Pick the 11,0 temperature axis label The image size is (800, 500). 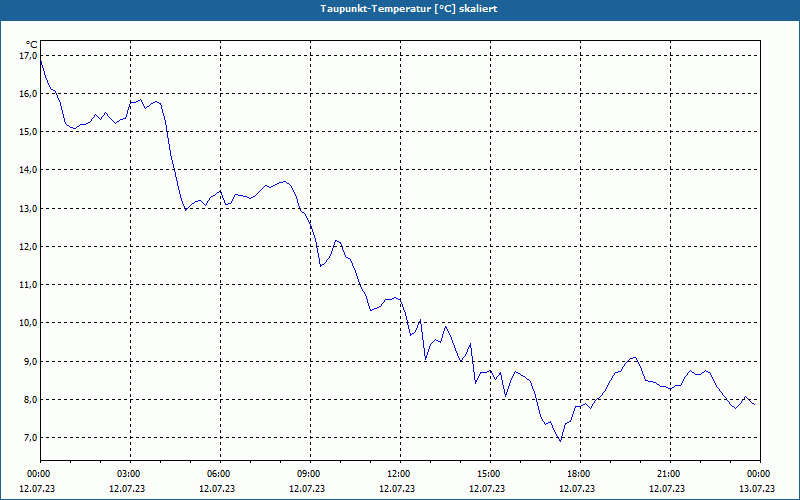28,285
